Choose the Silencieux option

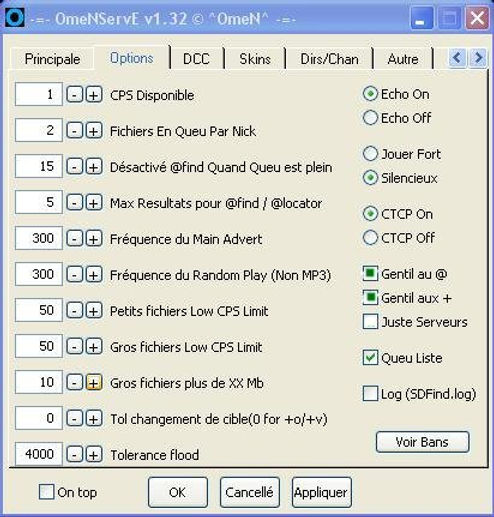[370, 178]
